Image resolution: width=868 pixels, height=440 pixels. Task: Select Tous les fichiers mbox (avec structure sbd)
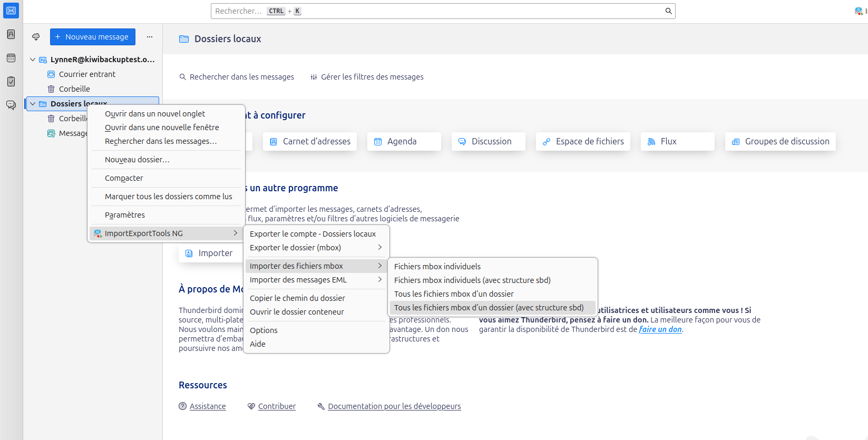[x=493, y=308]
